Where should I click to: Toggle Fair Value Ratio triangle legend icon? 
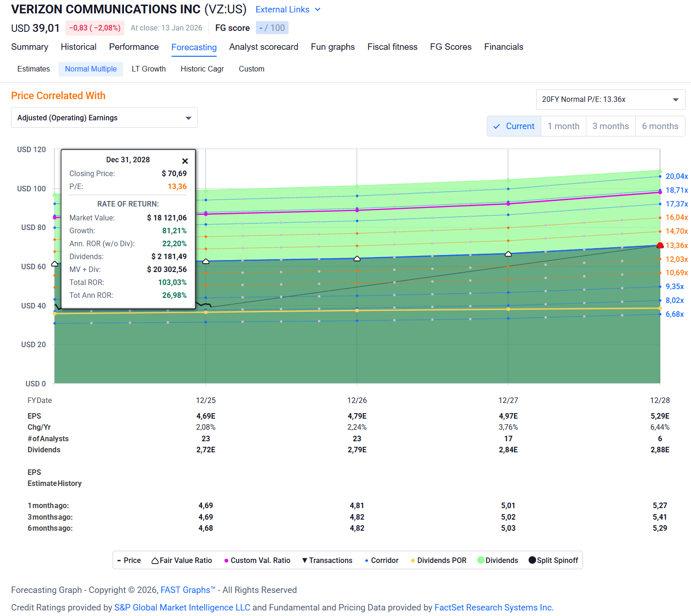point(155,560)
